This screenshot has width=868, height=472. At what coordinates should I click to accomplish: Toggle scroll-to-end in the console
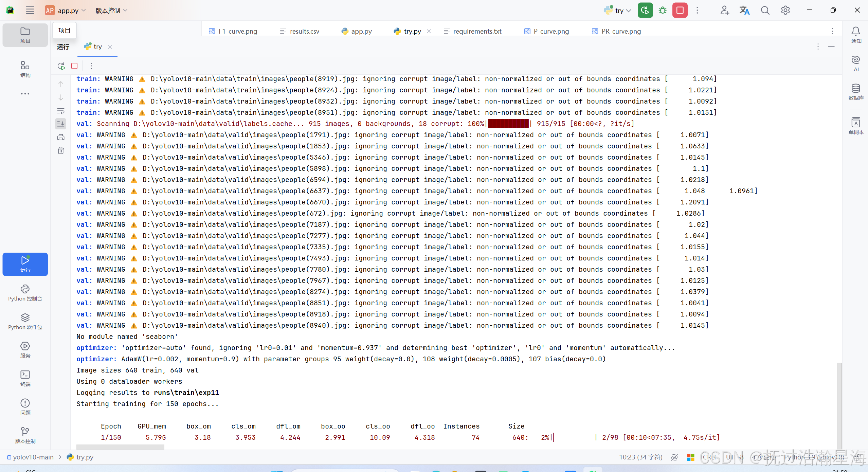(x=60, y=124)
